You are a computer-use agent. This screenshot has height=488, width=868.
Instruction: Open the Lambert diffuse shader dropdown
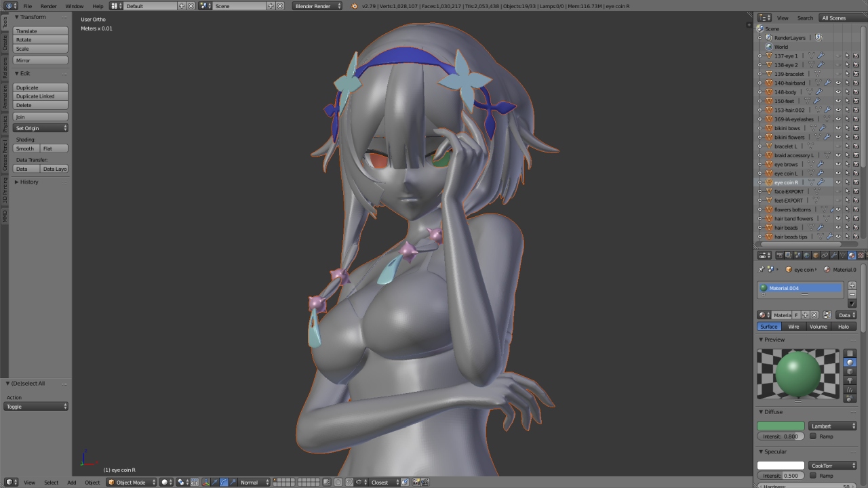pyautogui.click(x=833, y=426)
